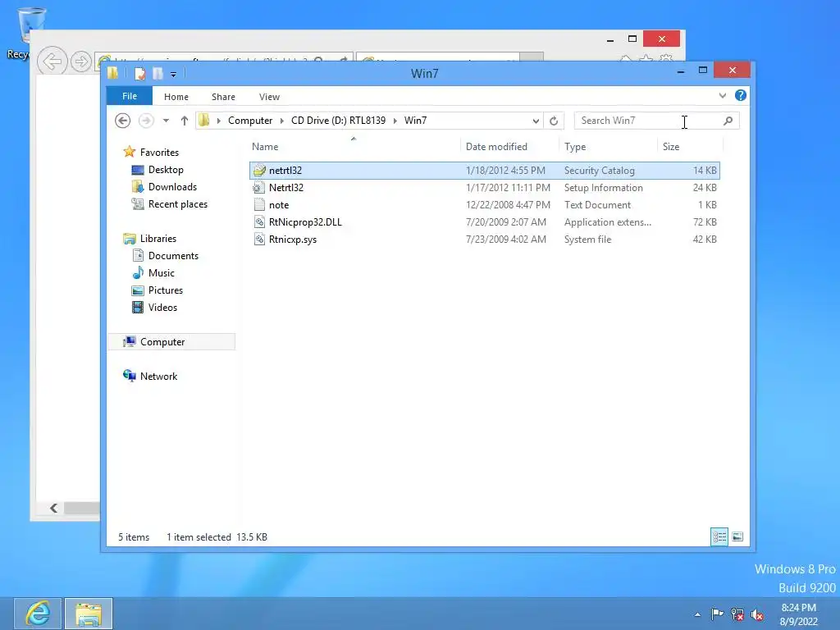Viewport: 840px width, 630px height.
Task: Select the RtNicprop32.DLL file icon
Action: (x=259, y=221)
